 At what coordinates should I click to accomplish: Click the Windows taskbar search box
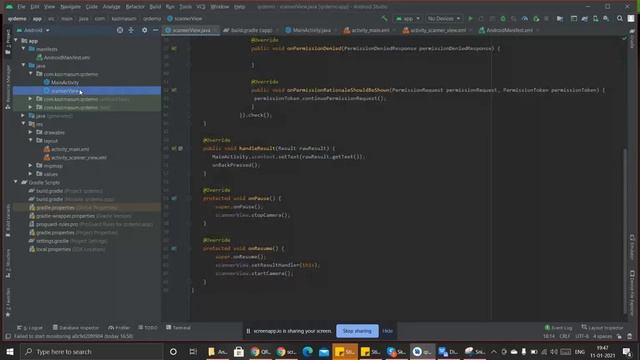[91, 351]
